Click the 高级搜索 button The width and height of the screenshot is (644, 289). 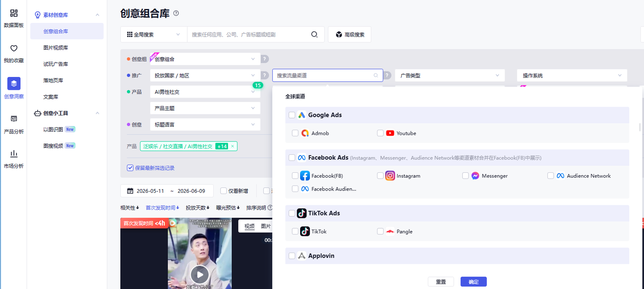[x=350, y=34]
